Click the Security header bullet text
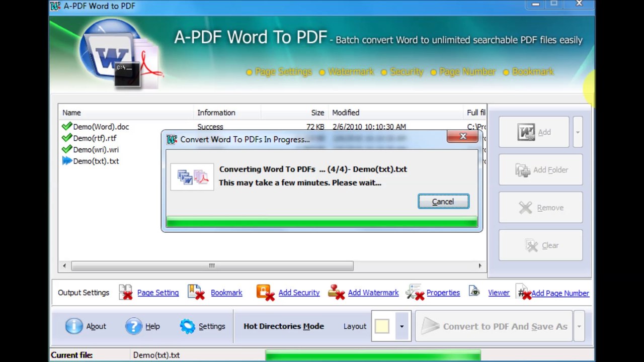Screen dimensions: 644x362 click(407, 72)
